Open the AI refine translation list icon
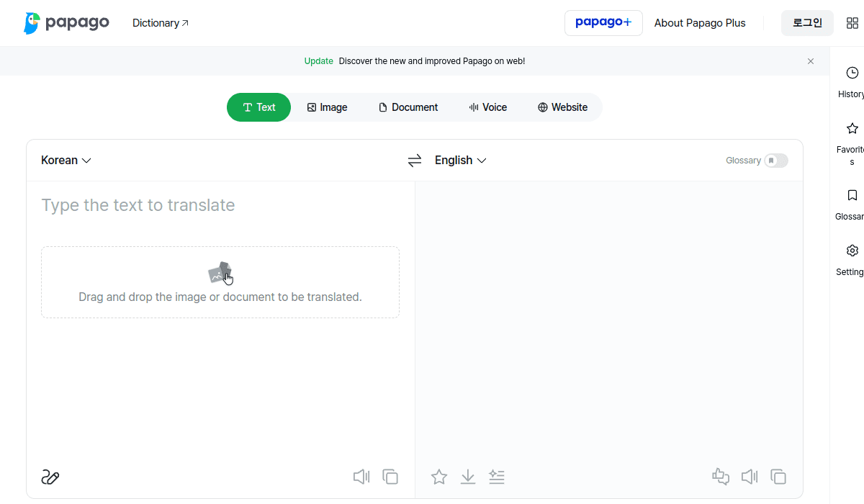The height and width of the screenshot is (504, 864). [x=497, y=477]
